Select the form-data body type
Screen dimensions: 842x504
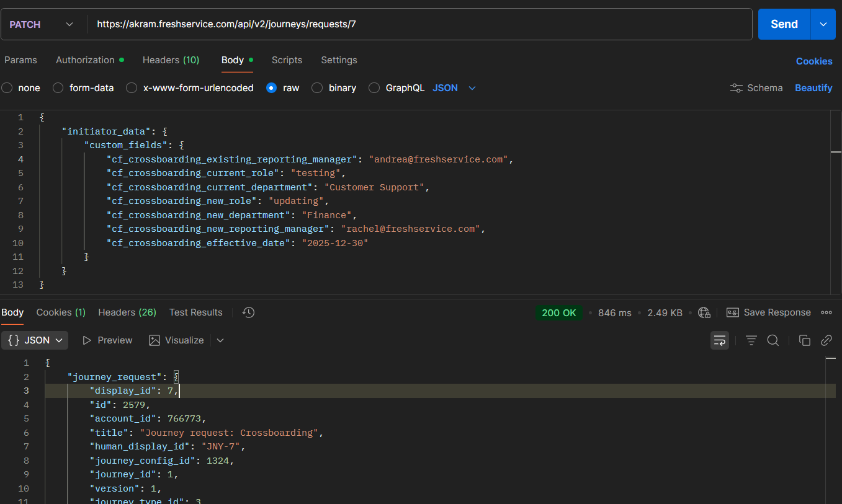pyautogui.click(x=58, y=88)
